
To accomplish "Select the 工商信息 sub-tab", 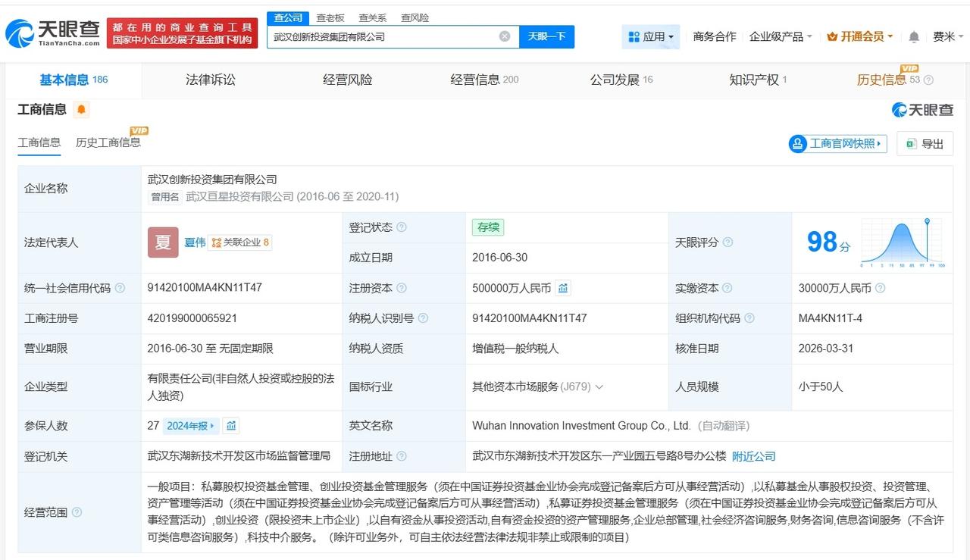I will [39, 142].
